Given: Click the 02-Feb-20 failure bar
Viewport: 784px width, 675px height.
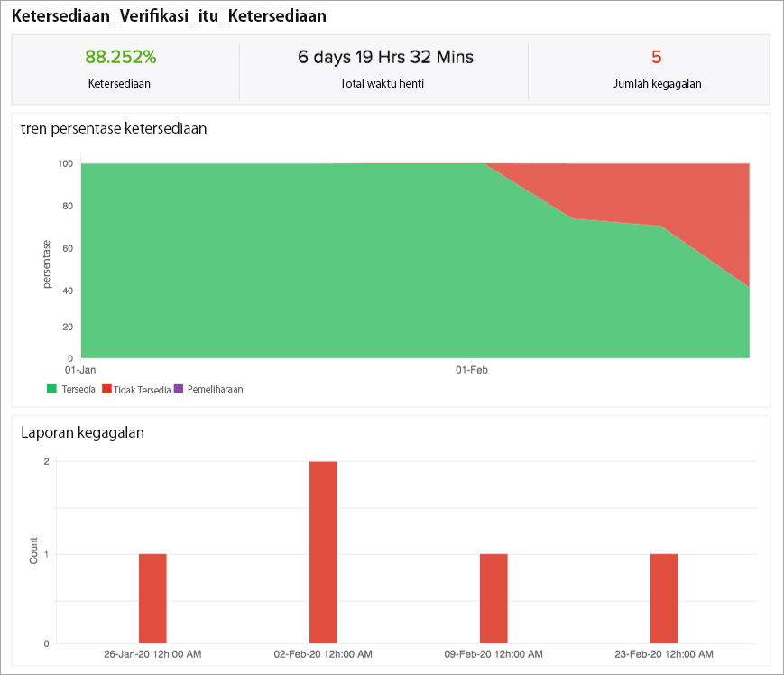Looking at the screenshot, I should pyautogui.click(x=323, y=552).
